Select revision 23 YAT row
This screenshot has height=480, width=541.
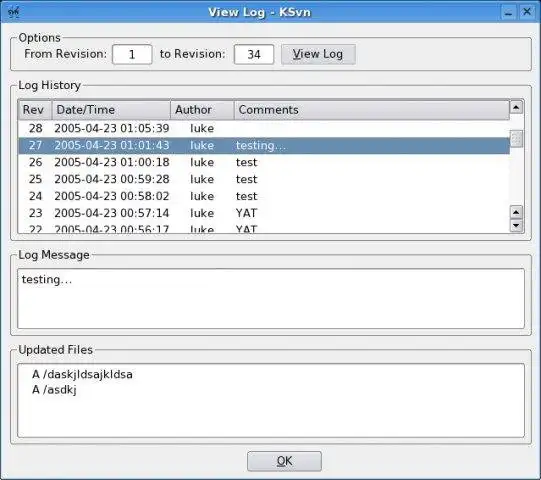pos(264,213)
